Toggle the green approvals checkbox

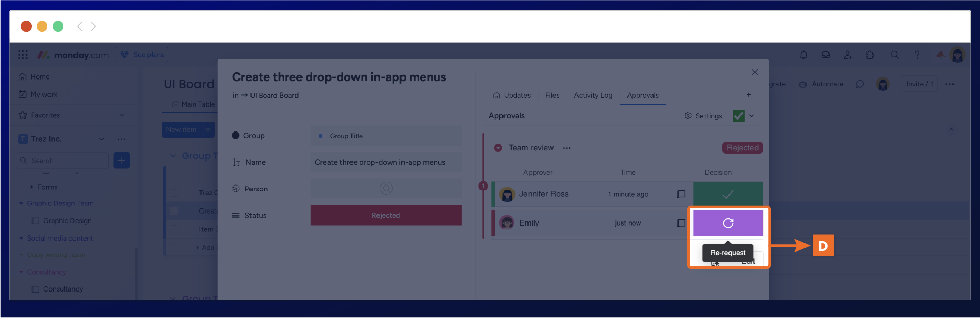[x=738, y=116]
